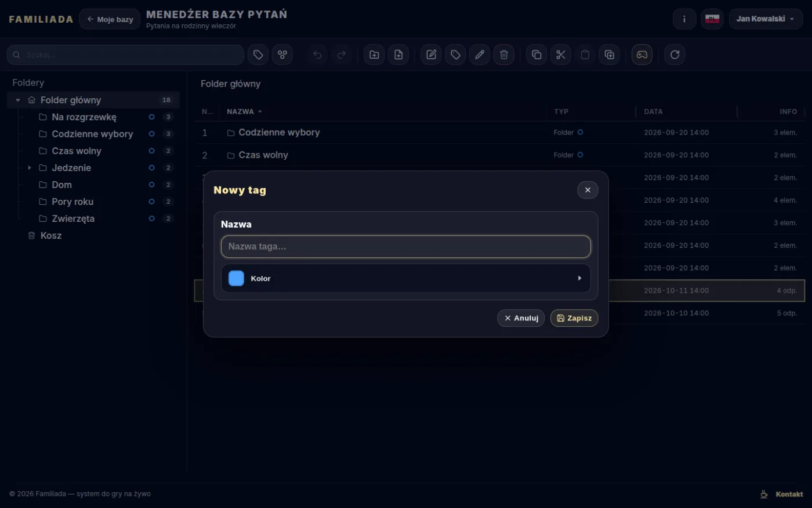
Task: Click the clipboard paste icon
Action: pyautogui.click(x=585, y=55)
